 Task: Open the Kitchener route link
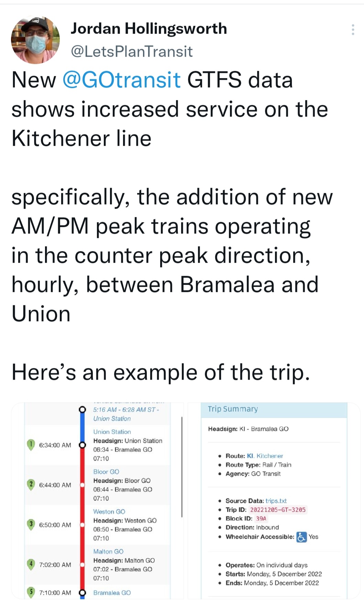pos(269,456)
